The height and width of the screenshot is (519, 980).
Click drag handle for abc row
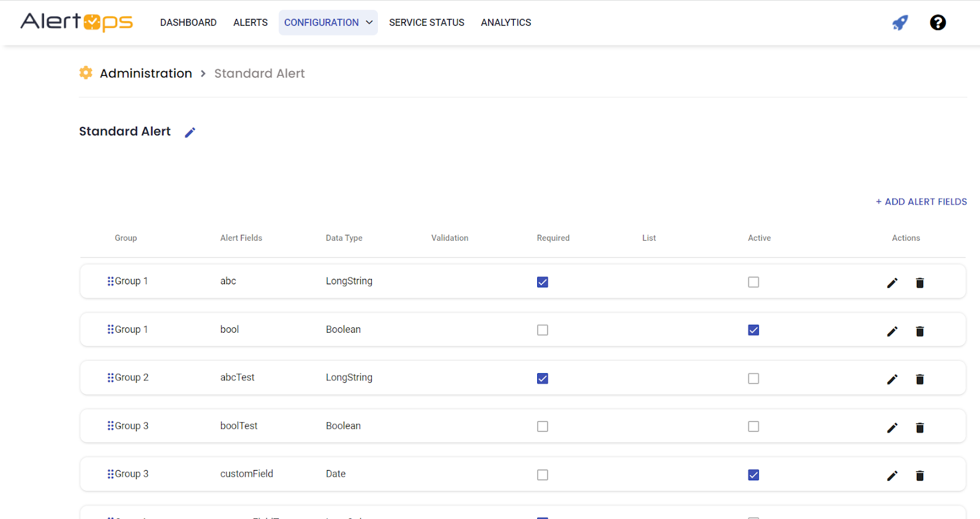coord(110,281)
